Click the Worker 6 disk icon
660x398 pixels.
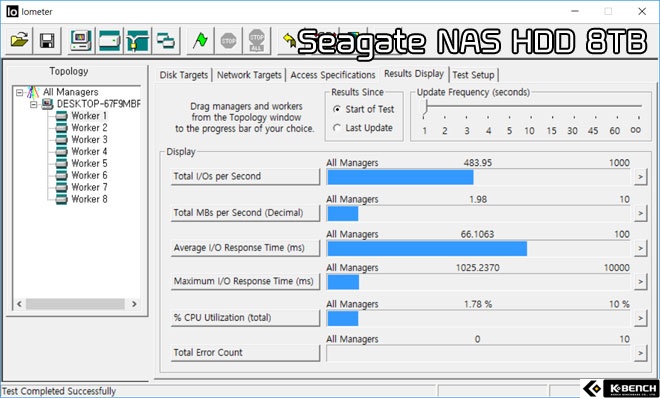tap(61, 175)
